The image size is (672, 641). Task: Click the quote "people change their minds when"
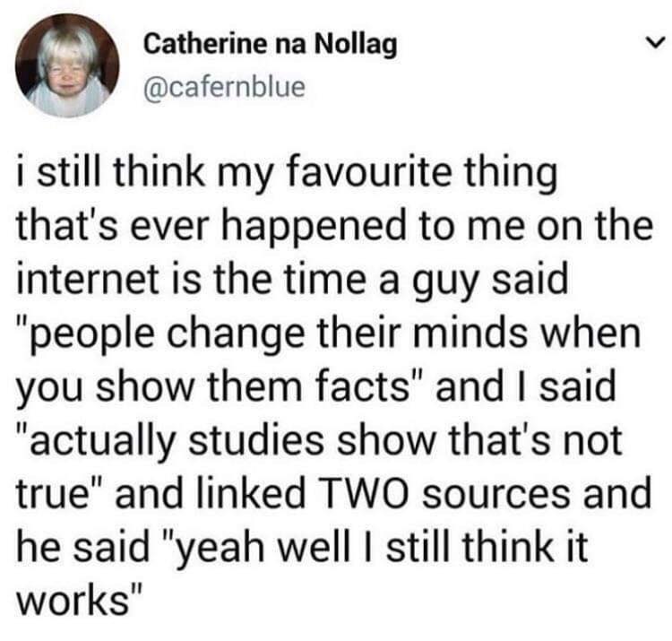(329, 336)
